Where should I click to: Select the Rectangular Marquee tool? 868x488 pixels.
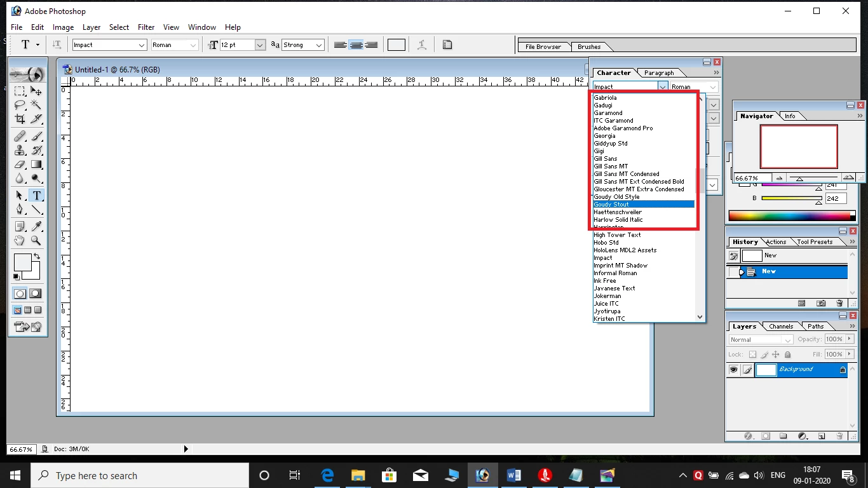tap(20, 91)
